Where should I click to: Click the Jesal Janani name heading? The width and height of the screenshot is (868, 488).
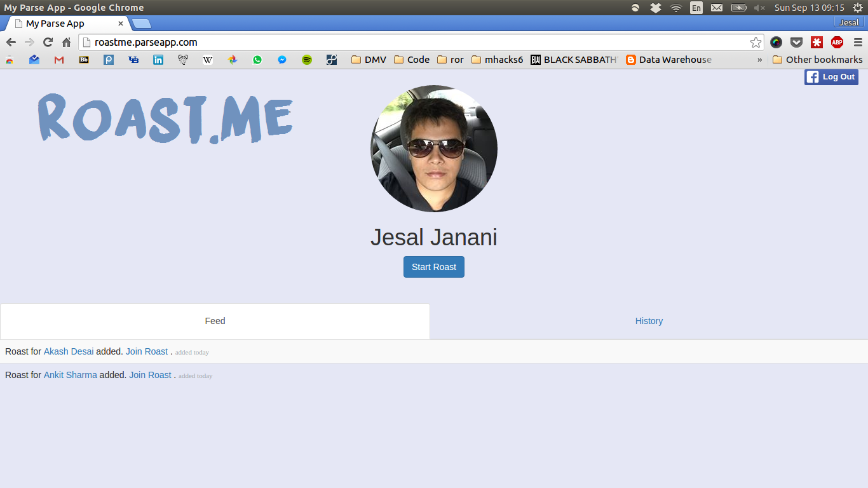click(x=434, y=238)
